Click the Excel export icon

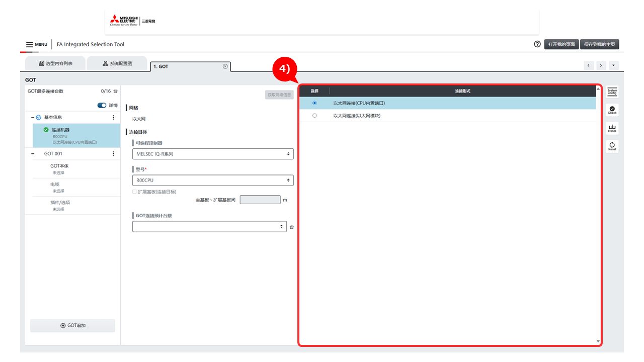(612, 128)
